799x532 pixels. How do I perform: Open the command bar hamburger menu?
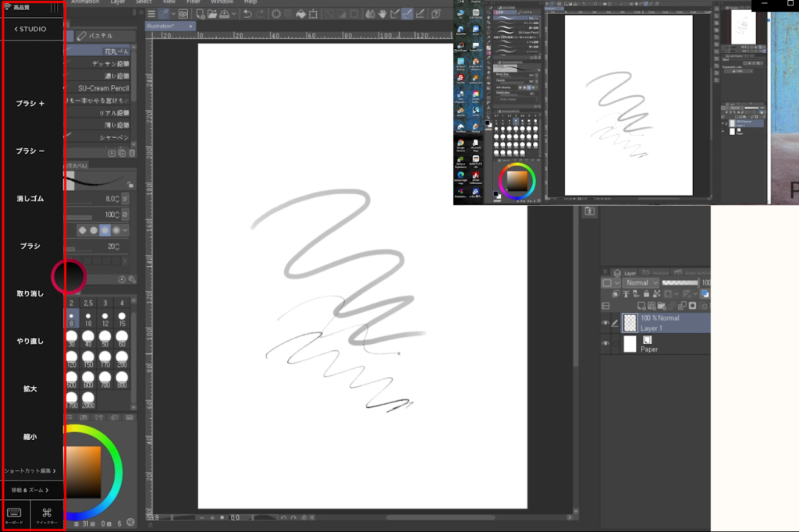tap(151, 14)
